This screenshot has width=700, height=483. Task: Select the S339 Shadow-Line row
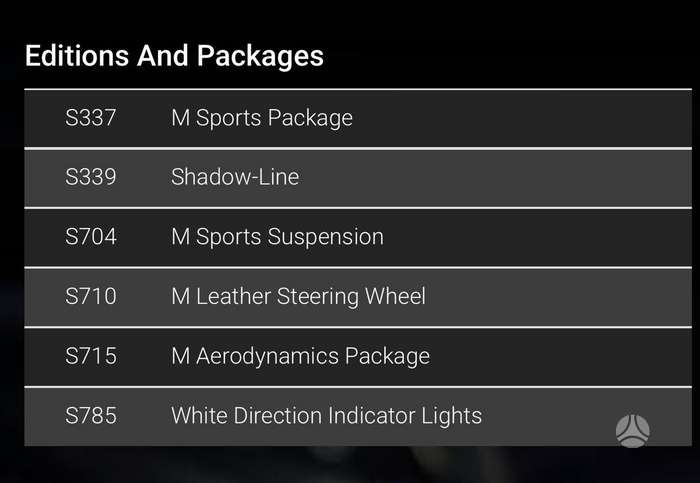point(358,178)
